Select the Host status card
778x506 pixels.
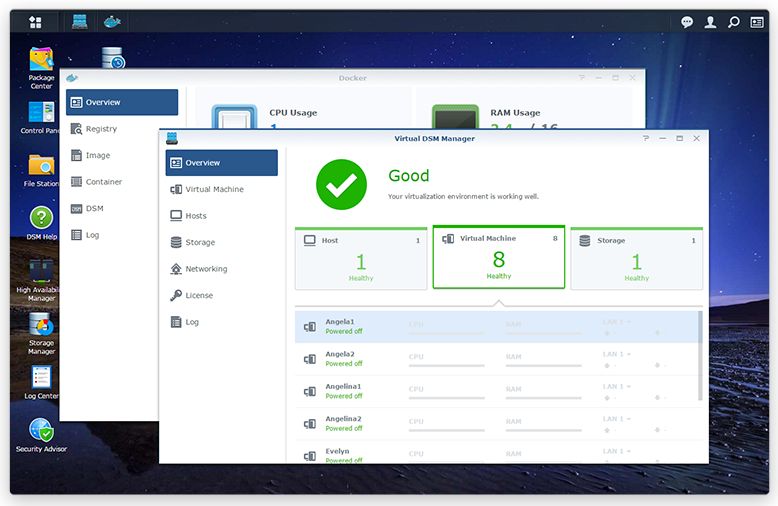361,258
